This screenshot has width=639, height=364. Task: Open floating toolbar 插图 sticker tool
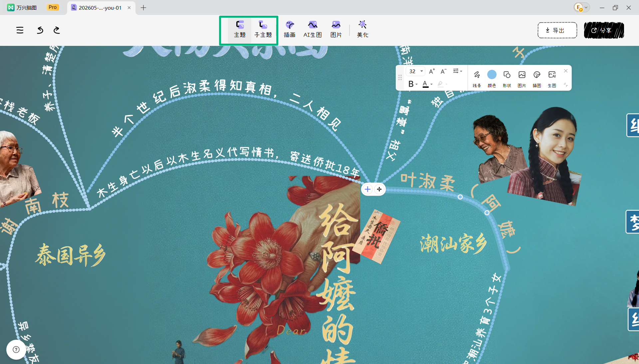click(537, 79)
